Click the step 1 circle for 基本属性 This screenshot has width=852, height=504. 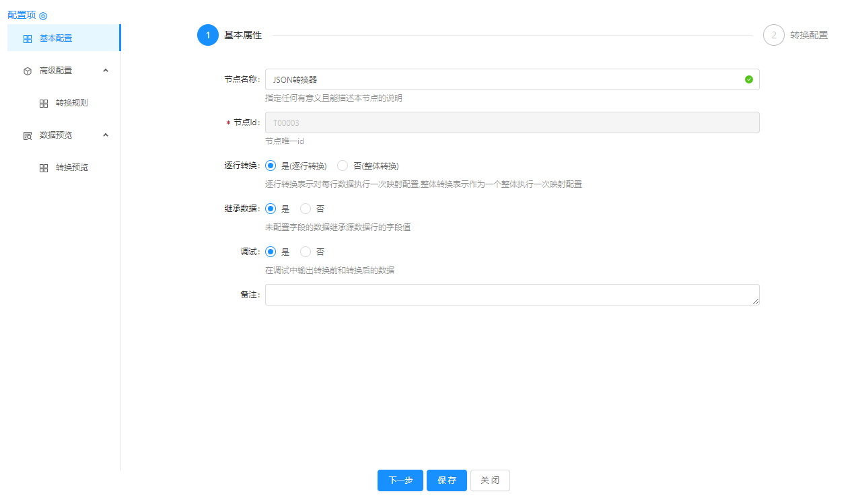click(208, 35)
